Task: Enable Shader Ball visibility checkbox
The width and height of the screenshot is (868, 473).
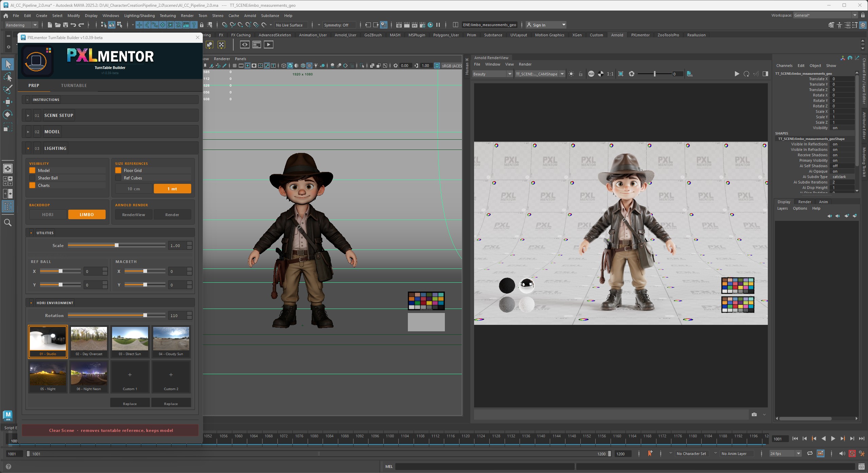Action: tap(32, 178)
